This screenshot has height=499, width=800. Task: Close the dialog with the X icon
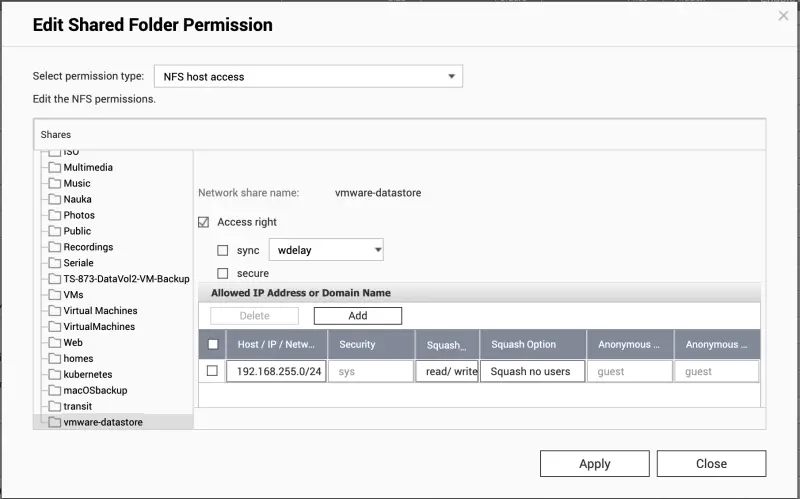coord(783,16)
